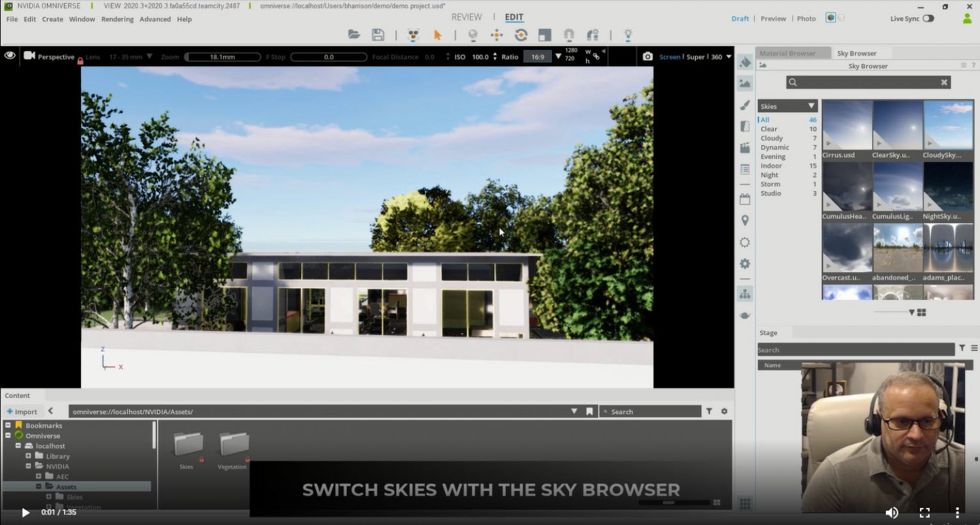The image size is (980, 525).
Task: Click the save file icon in toolbar
Action: (378, 35)
